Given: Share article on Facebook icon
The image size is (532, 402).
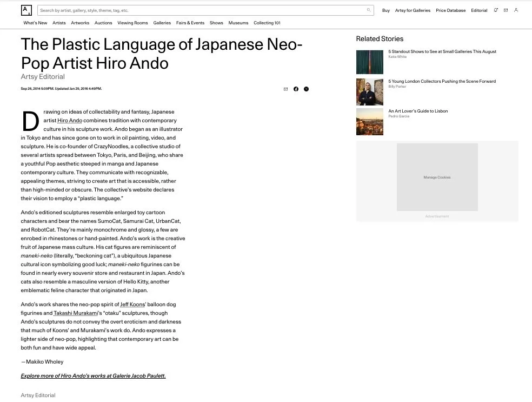Looking at the screenshot, I should point(296,89).
